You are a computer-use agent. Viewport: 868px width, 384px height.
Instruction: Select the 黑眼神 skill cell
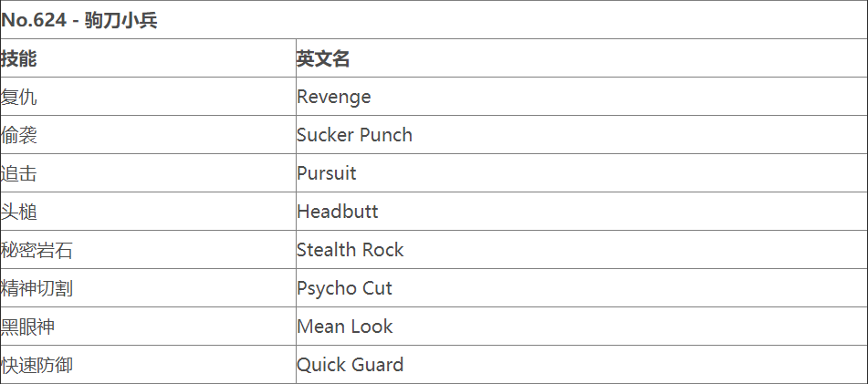27,327
